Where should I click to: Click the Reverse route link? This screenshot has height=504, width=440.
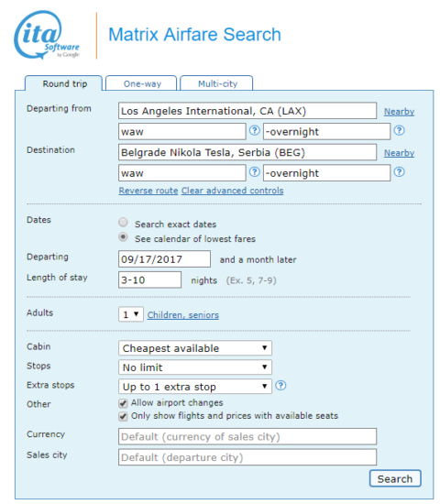148,191
